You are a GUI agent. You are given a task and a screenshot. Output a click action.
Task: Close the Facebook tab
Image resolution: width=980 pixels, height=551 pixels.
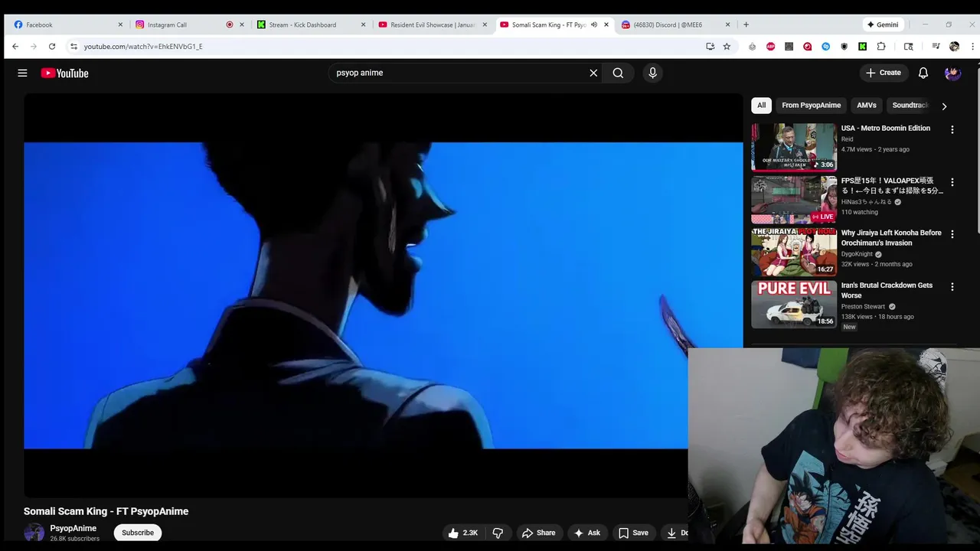120,24
